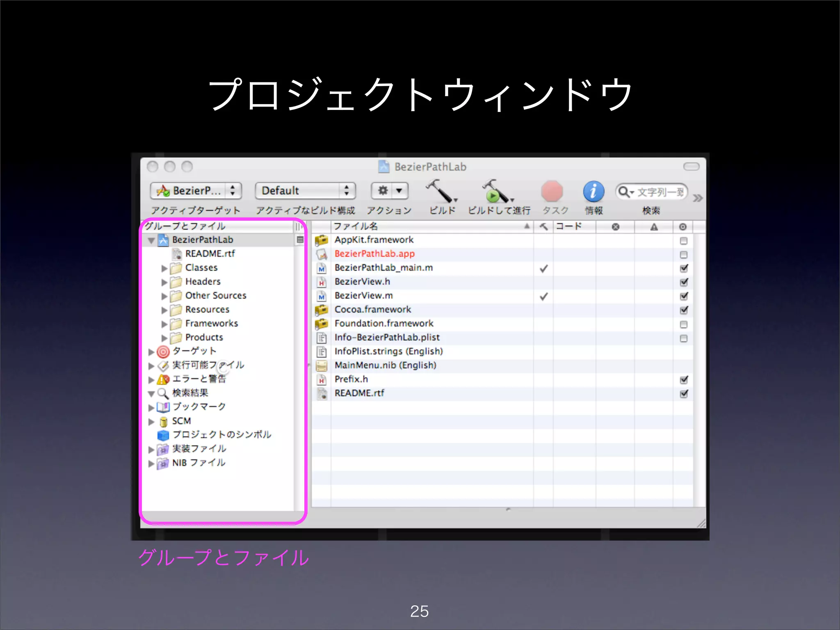Open the Default build configuration popup

click(x=305, y=191)
